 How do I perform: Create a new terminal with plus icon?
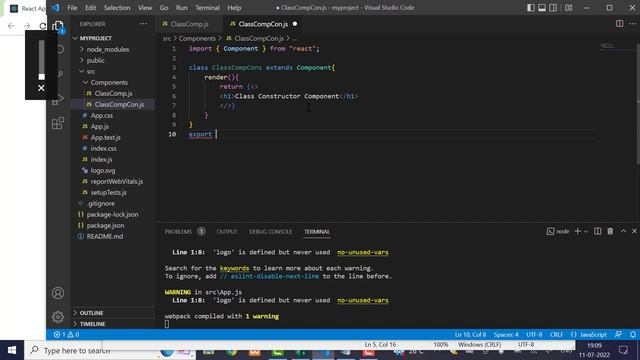click(578, 231)
